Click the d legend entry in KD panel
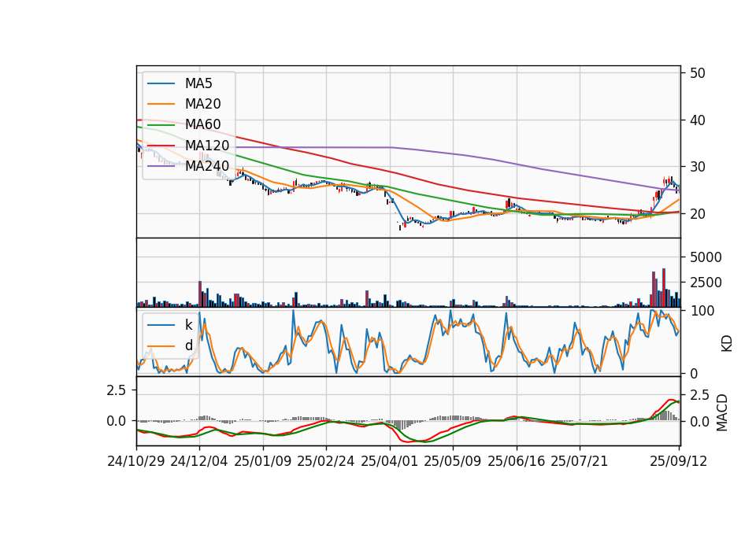This screenshot has width=756, height=543. click(x=188, y=345)
